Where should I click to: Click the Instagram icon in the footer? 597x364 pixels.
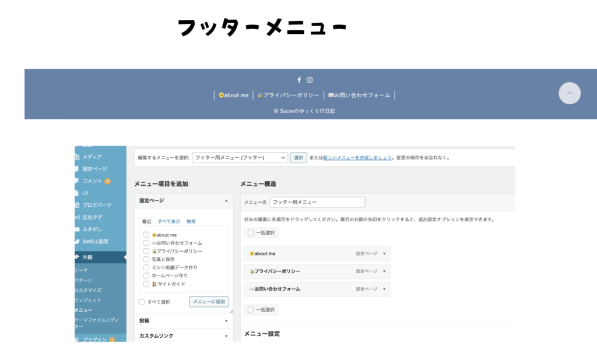coord(310,80)
